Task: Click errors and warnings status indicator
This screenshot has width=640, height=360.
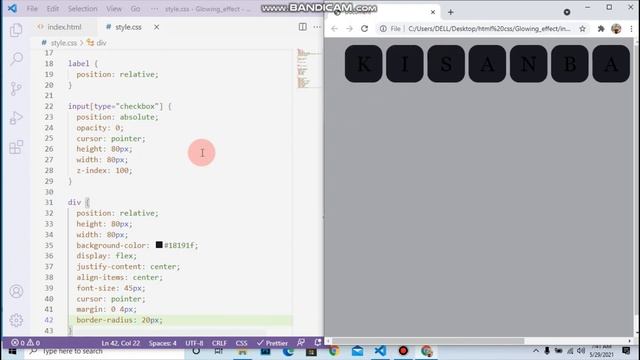Action: pos(26,343)
